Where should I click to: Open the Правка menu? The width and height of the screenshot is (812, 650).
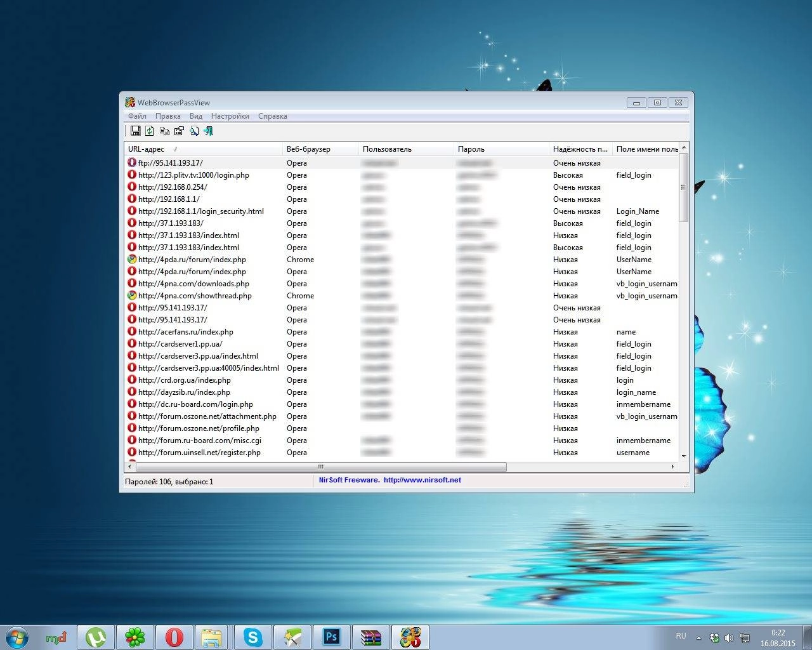click(x=168, y=116)
